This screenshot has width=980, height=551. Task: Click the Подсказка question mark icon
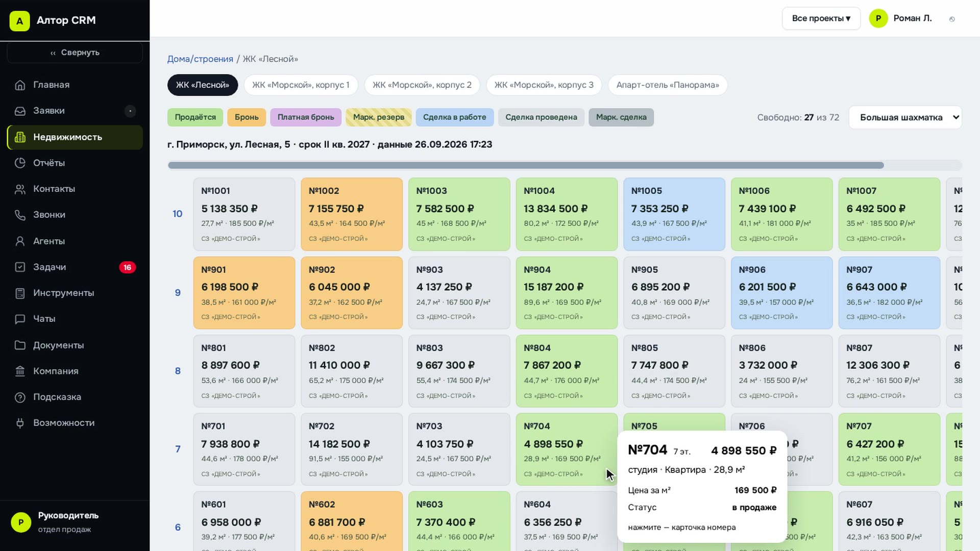click(x=20, y=397)
